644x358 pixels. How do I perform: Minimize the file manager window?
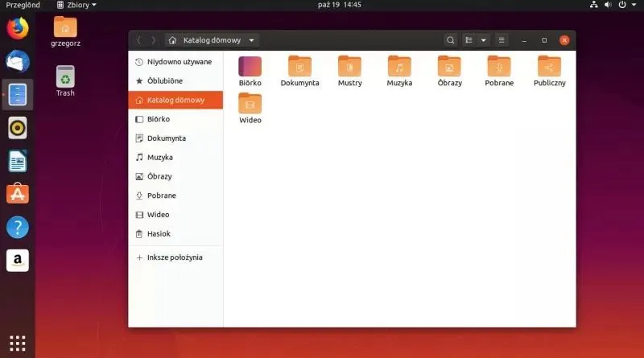[x=524, y=40]
